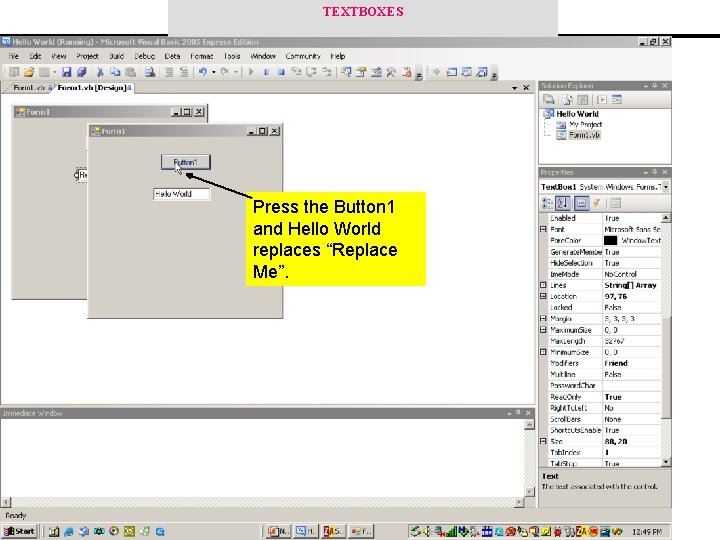Screen dimensions: 720x540
Task: Click the Start Debugging play icon
Action: 251,72
